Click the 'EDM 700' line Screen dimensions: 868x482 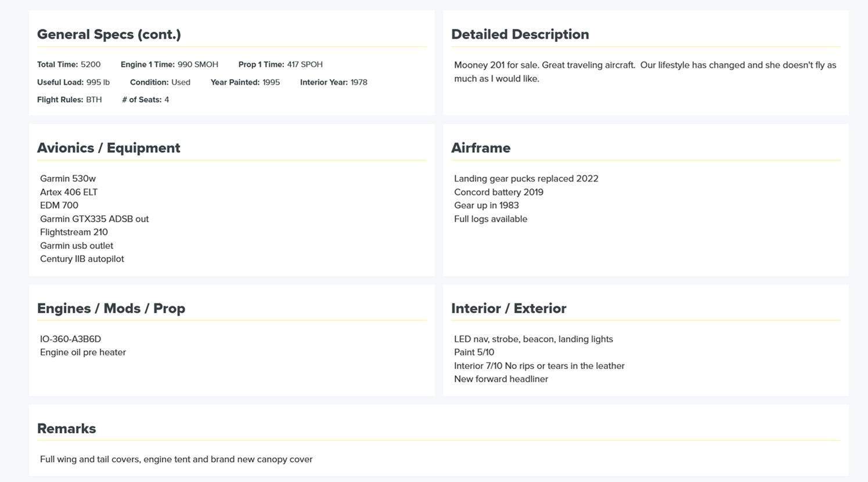59,205
